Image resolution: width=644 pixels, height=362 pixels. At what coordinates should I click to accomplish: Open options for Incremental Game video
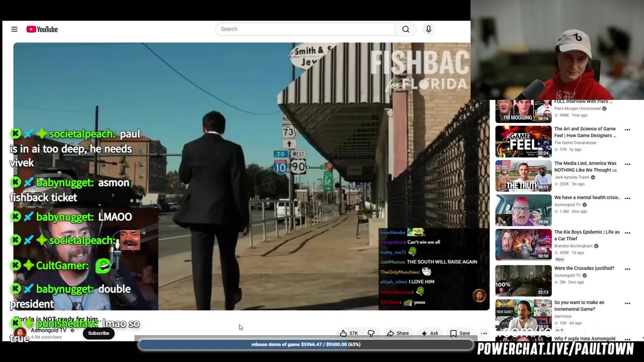pyautogui.click(x=627, y=304)
